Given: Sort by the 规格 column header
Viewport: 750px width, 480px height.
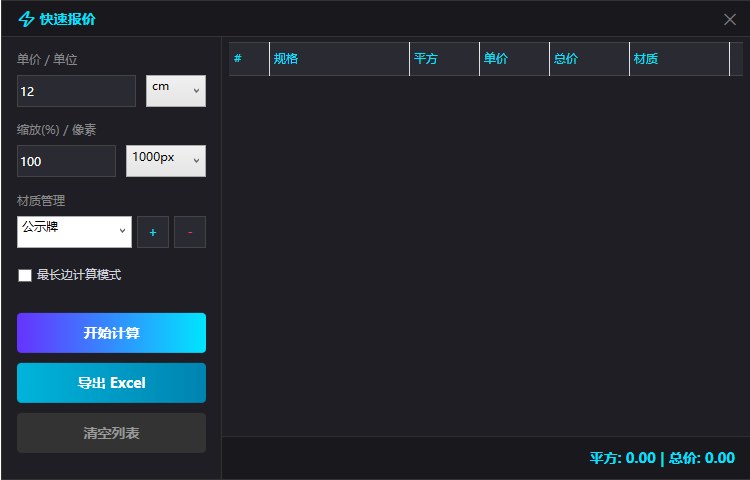Looking at the screenshot, I should [x=340, y=59].
